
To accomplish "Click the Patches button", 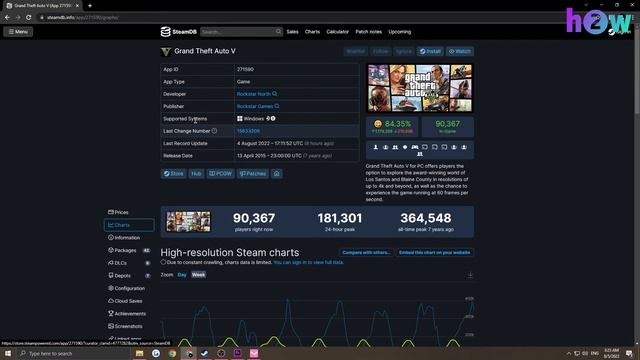I will (x=253, y=173).
